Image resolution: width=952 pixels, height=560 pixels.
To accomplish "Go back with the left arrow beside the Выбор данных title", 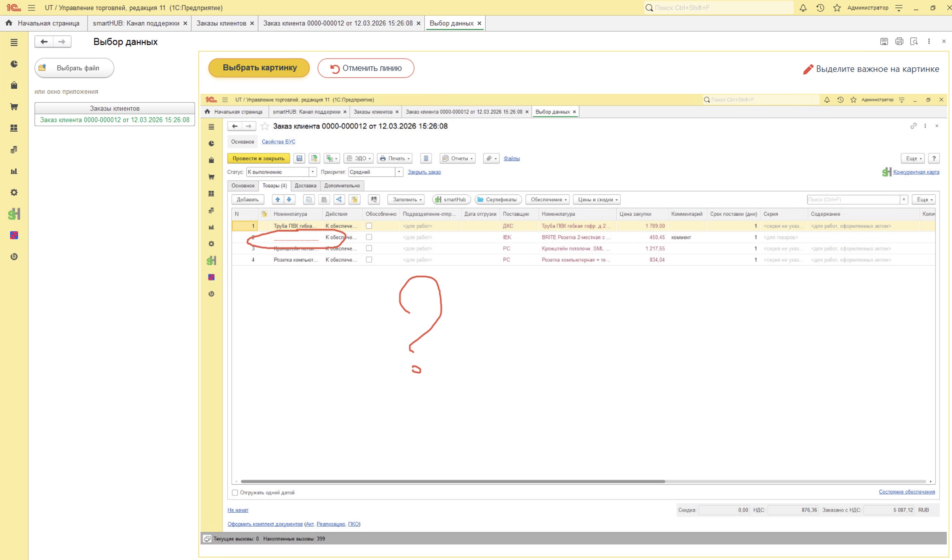I will 44,42.
